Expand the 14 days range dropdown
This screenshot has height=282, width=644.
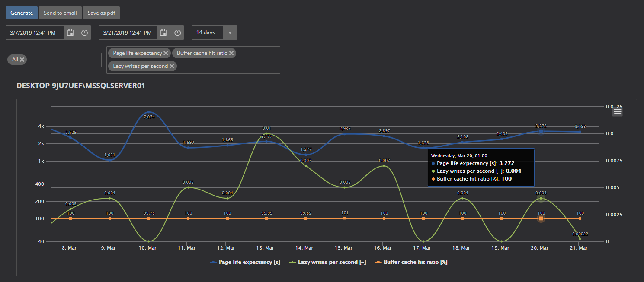230,33
